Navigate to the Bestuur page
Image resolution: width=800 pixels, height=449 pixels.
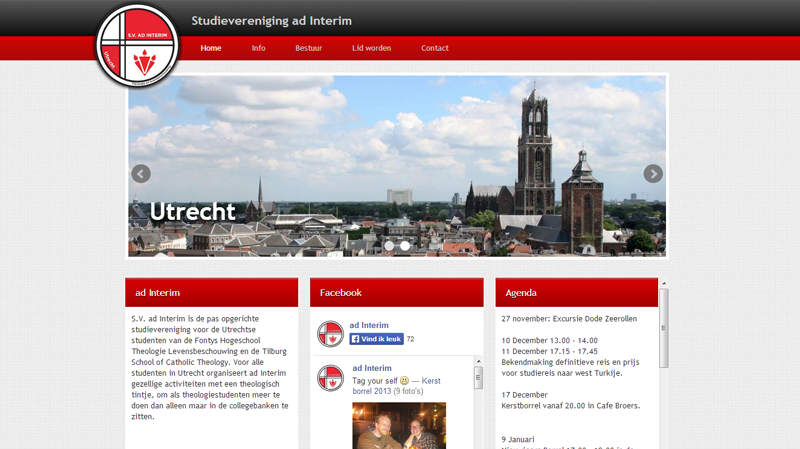tap(308, 48)
